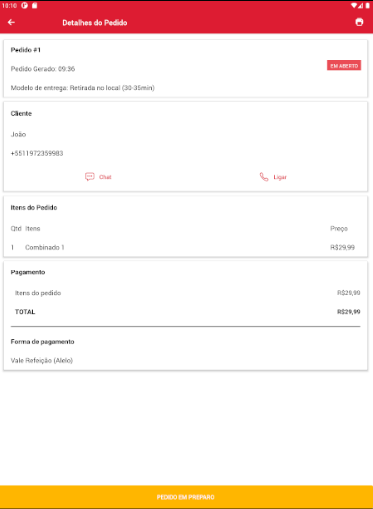373x509 pixels.
Task: Tap the phone handset icon
Action: click(264, 177)
